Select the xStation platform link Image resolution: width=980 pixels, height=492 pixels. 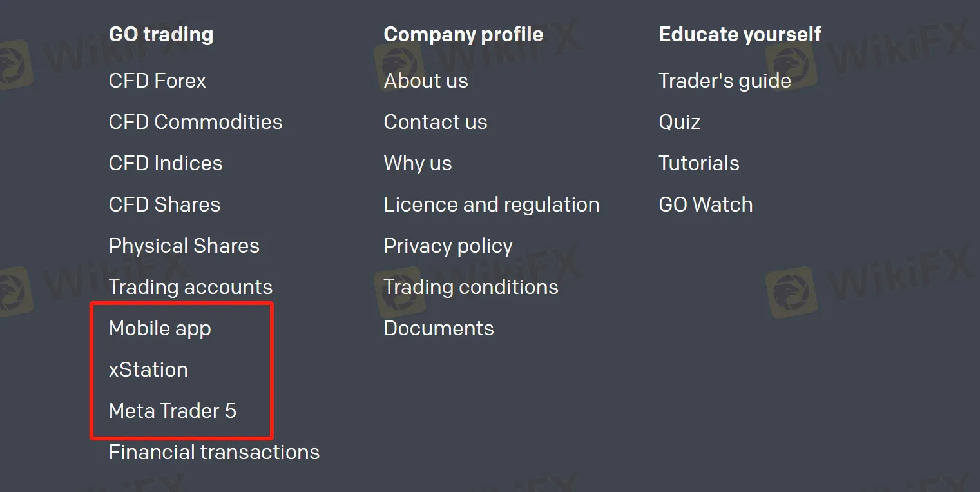149,369
